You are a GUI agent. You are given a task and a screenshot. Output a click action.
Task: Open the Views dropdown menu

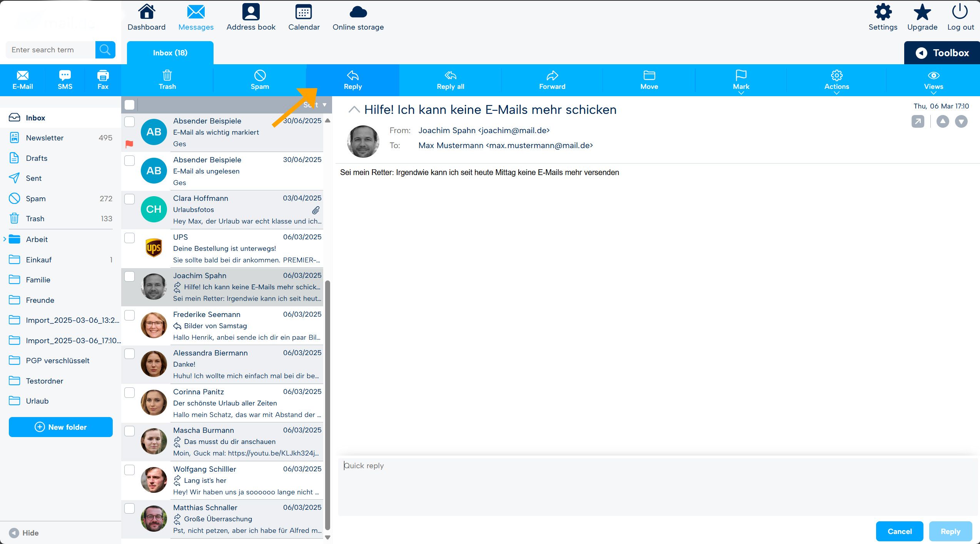(x=933, y=80)
